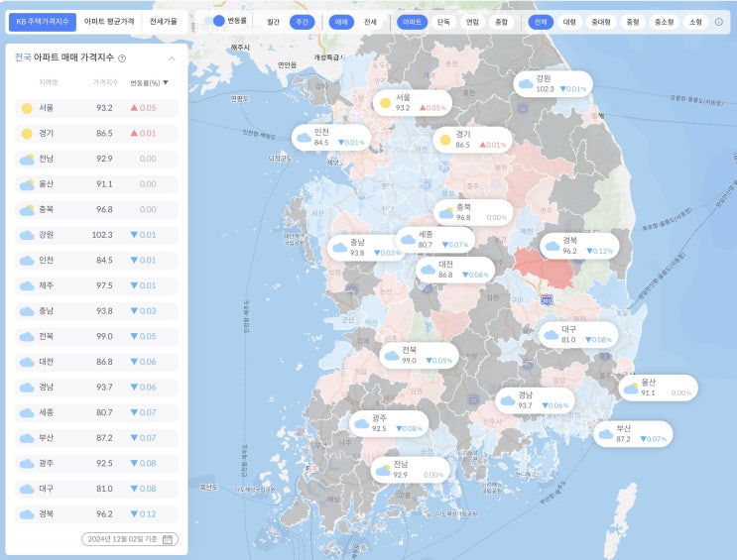Click the partly cloudy icon in 충북 list row
737x560 pixels.
(x=27, y=209)
